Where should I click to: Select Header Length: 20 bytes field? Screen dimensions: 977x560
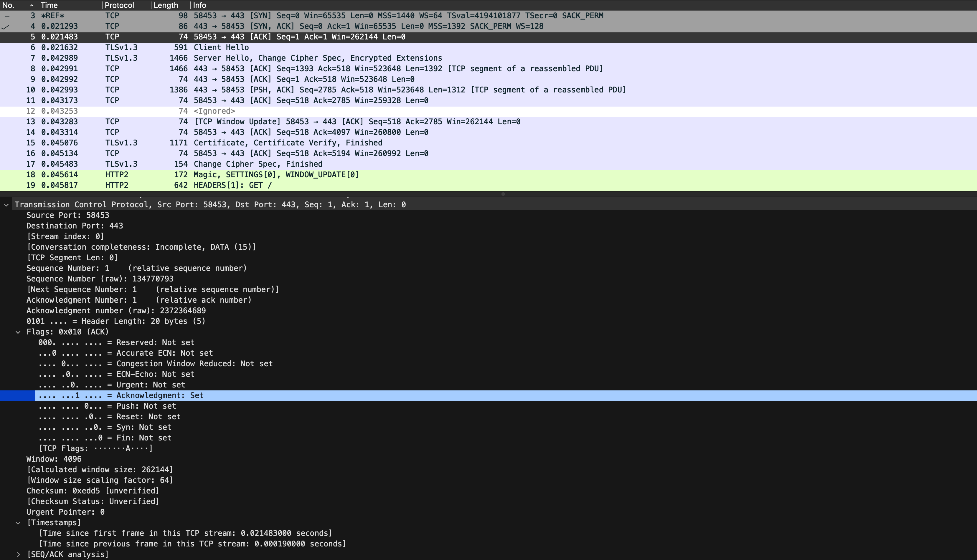[116, 322]
